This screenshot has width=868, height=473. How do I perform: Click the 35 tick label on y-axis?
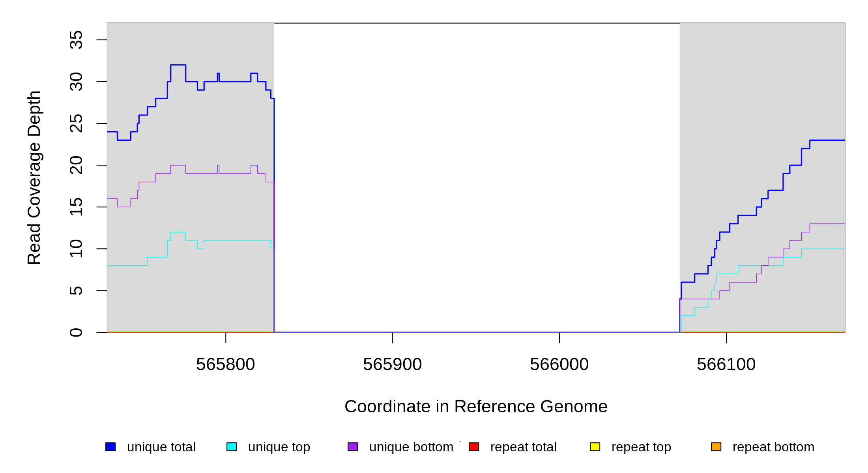coord(76,40)
